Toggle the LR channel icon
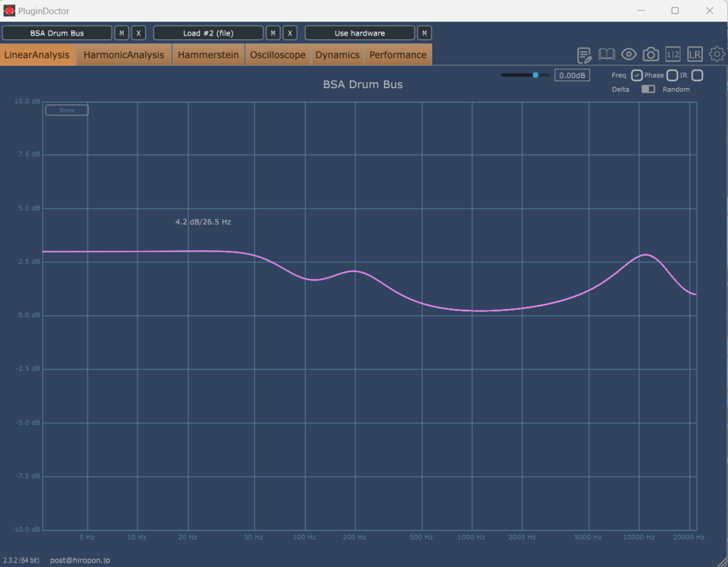 [695, 54]
